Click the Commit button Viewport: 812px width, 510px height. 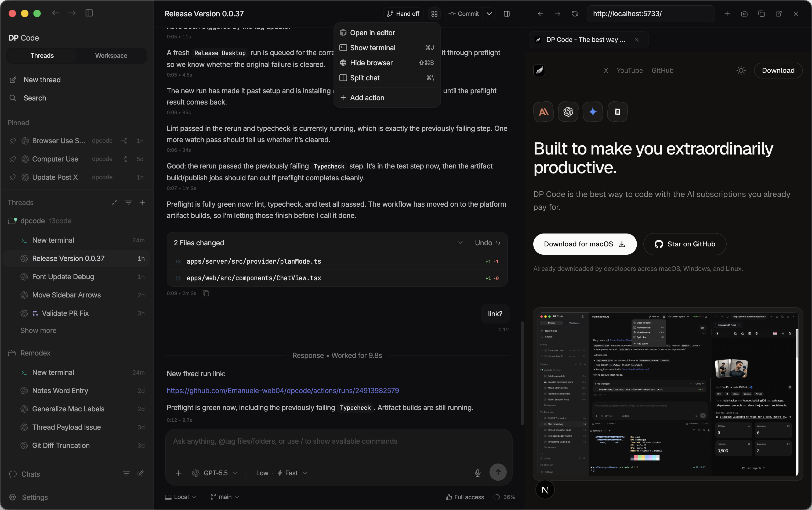tap(464, 13)
